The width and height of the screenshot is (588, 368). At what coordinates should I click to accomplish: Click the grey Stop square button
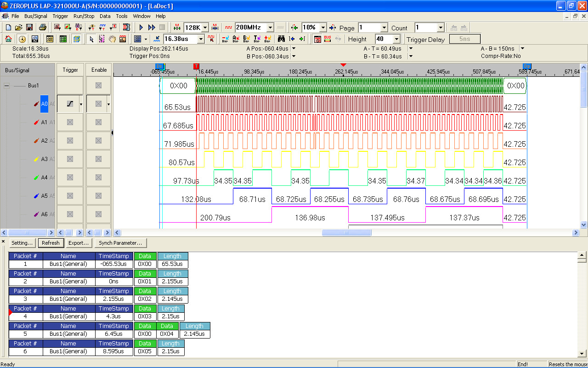162,28
